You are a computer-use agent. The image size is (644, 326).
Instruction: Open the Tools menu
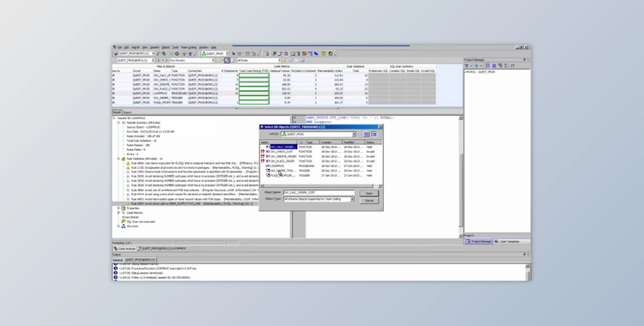pyautogui.click(x=175, y=47)
